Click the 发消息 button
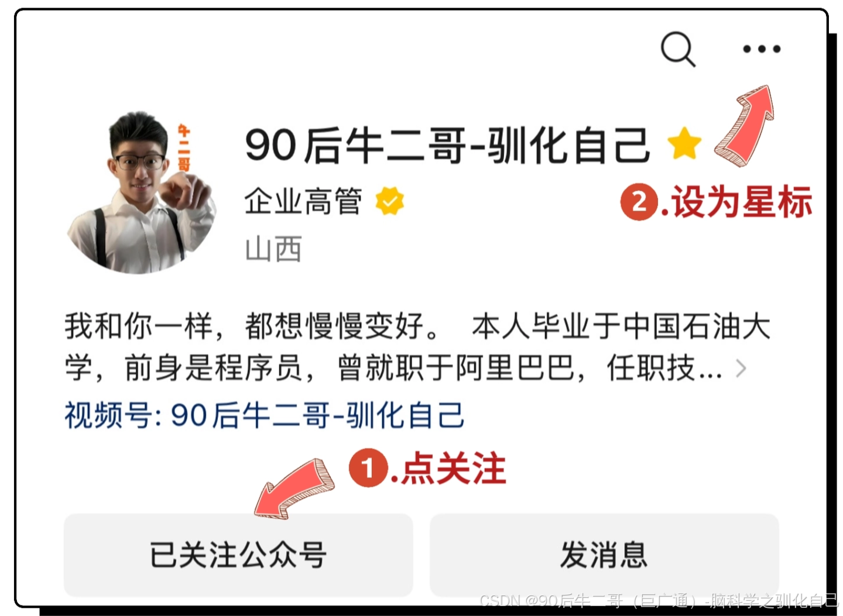This screenshot has height=616, width=843. click(x=604, y=555)
